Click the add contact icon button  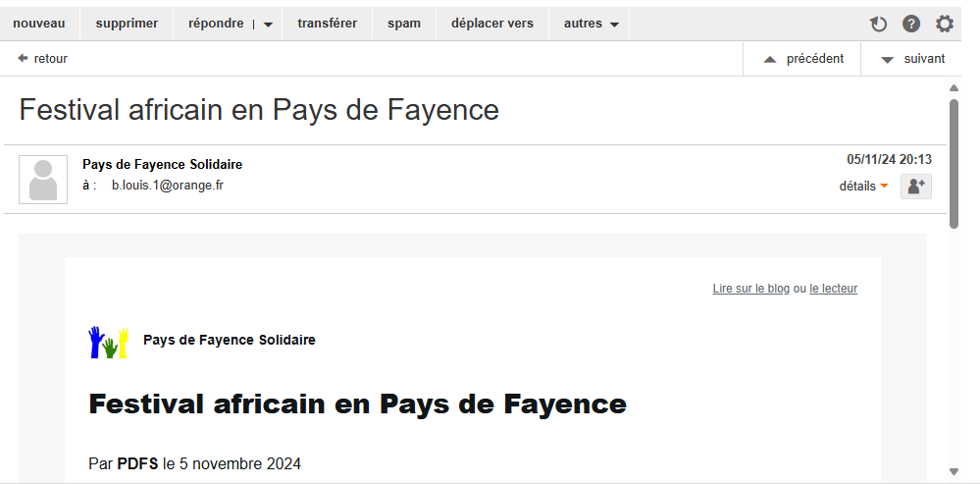(915, 187)
